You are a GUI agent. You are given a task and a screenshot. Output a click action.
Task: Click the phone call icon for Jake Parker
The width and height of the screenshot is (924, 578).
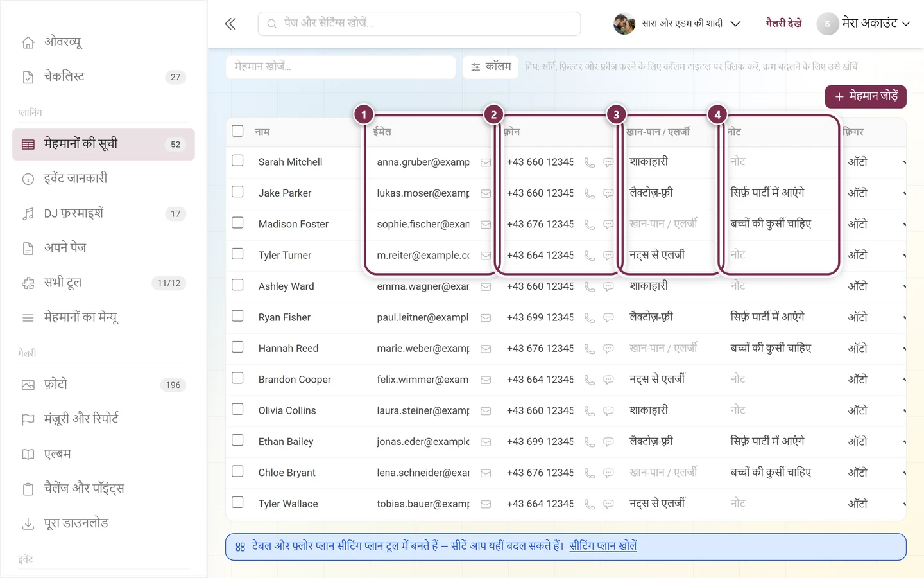pyautogui.click(x=590, y=193)
